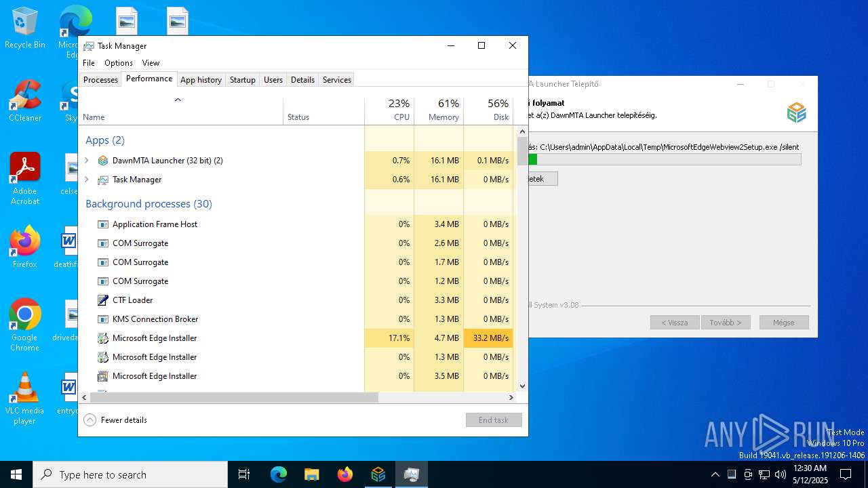Click Vissza button in installer
Viewport: 868px width, 488px height.
[675, 323]
